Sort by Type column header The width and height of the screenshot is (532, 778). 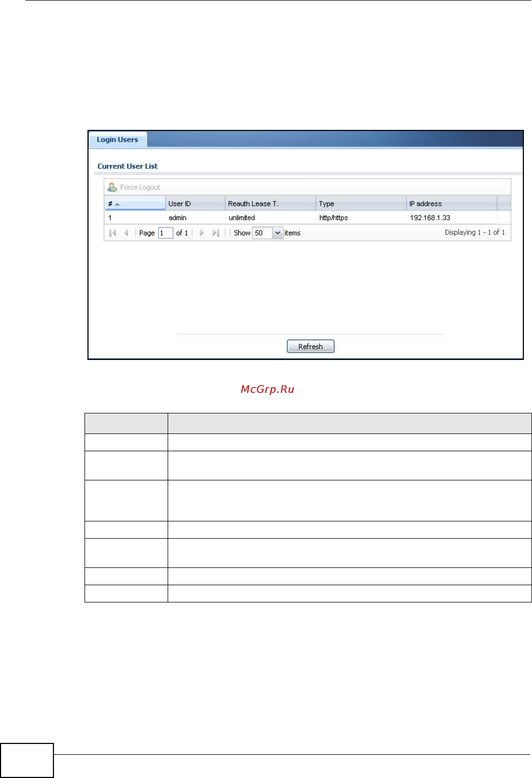(x=361, y=204)
